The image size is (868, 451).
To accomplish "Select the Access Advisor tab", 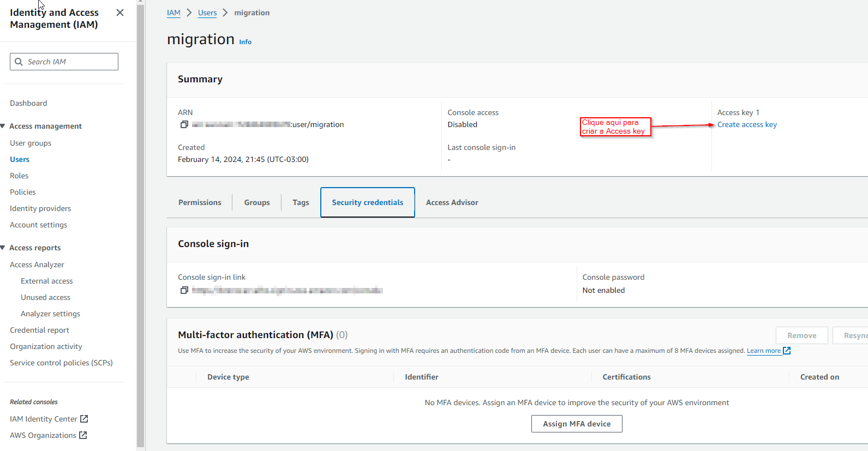I will click(452, 202).
